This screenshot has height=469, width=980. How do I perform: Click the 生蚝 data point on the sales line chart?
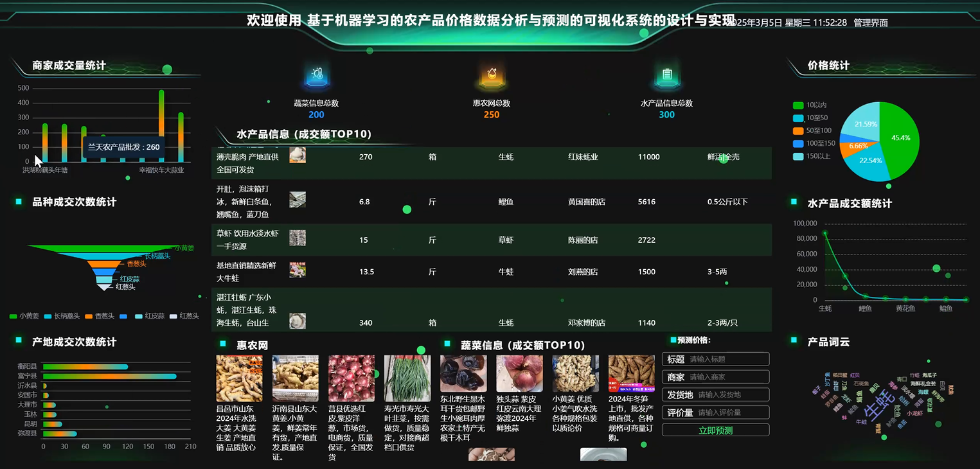click(x=825, y=234)
